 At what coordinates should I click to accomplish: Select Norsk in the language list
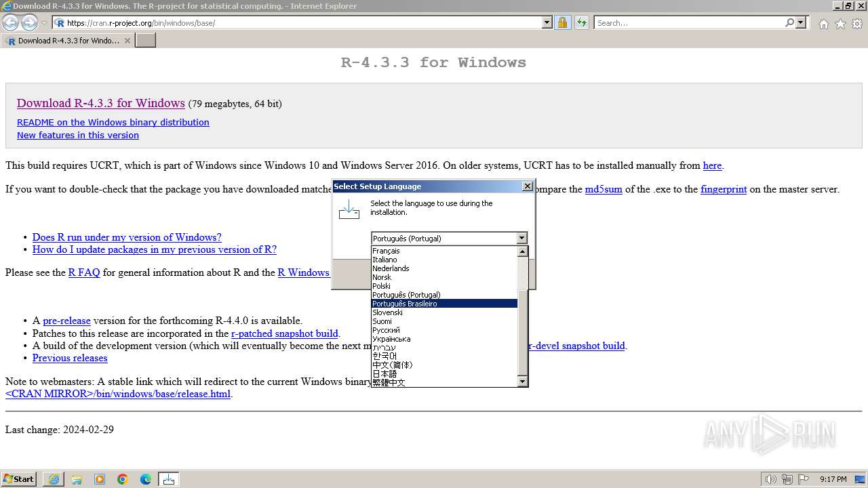[444, 277]
